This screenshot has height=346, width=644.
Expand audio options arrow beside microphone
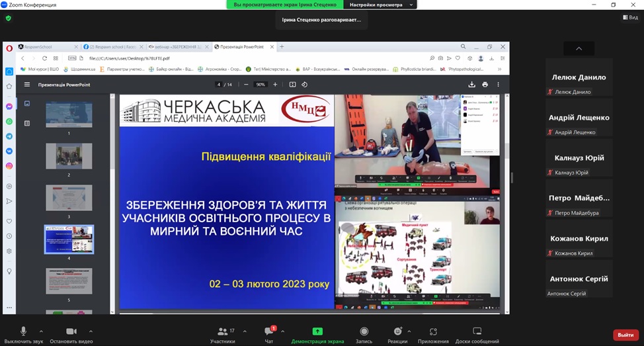coord(41,331)
